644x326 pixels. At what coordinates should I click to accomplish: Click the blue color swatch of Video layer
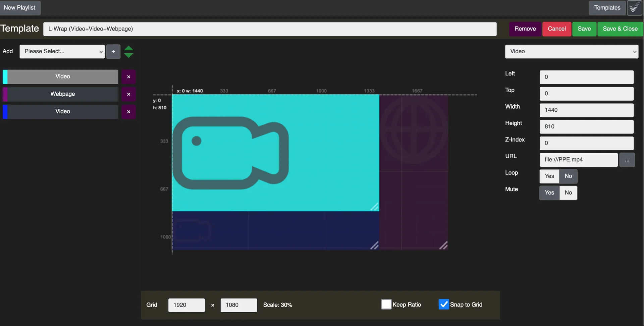5,112
